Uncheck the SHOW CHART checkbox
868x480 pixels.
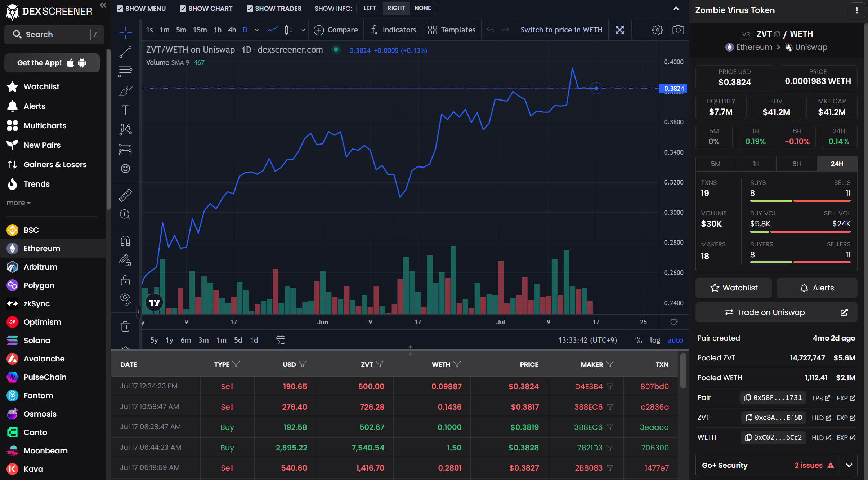tap(183, 8)
